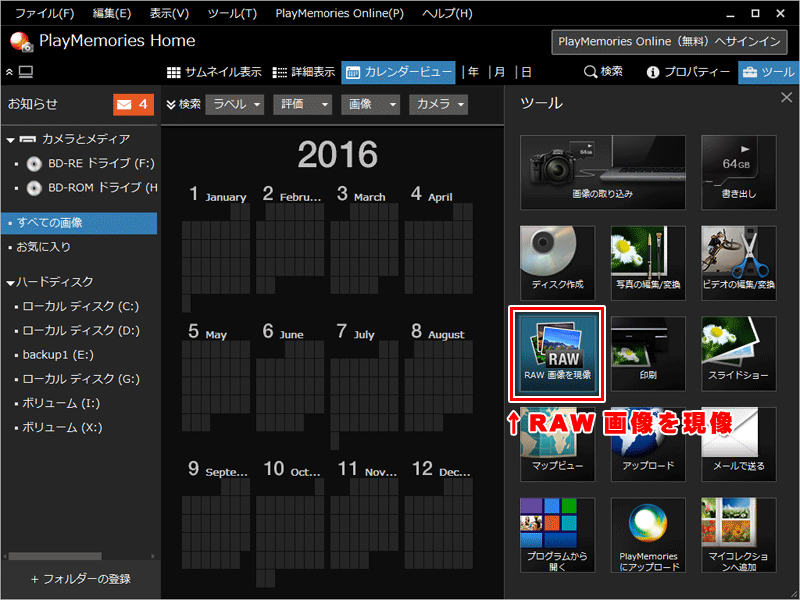Image resolution: width=800 pixels, height=600 pixels.
Task: Select ローカル ディスク (C:)
Action: [x=79, y=306]
